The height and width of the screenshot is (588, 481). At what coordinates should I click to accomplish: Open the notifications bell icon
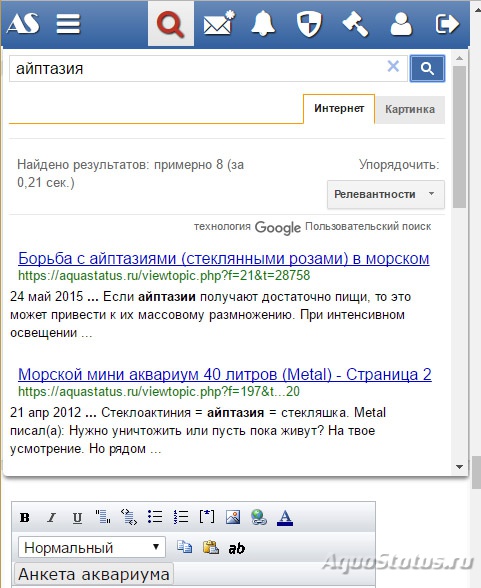(263, 24)
